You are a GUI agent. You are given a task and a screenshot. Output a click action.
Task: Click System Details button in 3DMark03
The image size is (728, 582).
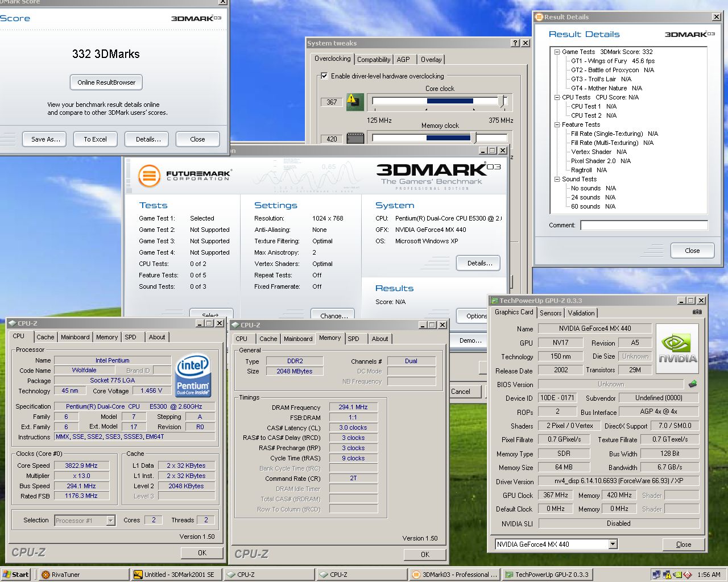479,263
